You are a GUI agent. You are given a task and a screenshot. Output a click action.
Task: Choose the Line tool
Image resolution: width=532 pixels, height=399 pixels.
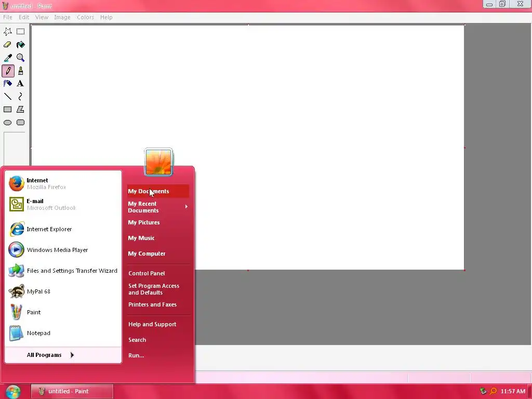click(7, 97)
